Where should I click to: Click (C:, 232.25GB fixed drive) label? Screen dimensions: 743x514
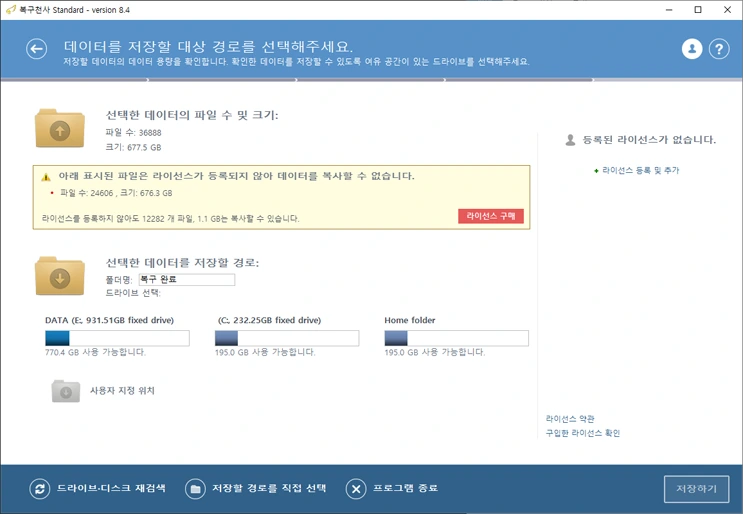click(269, 320)
